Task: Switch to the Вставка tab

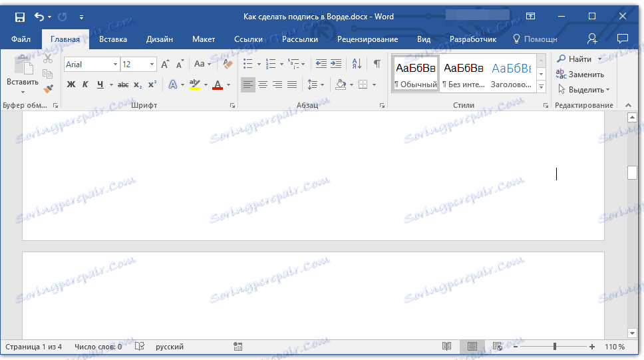Action: pos(113,39)
